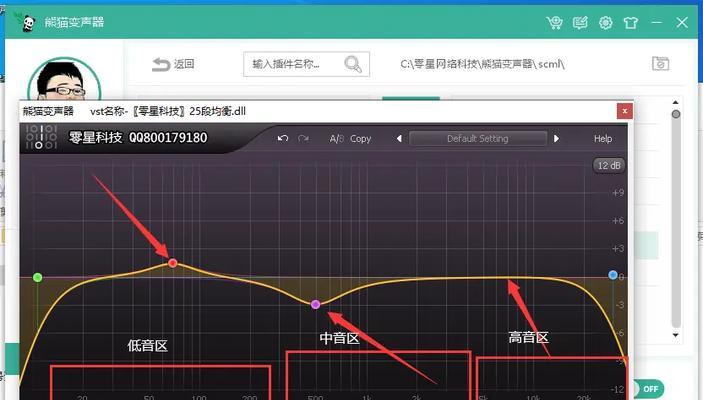Toggle the OFF switch at bottom right
This screenshot has width=703, height=400.
tap(647, 389)
